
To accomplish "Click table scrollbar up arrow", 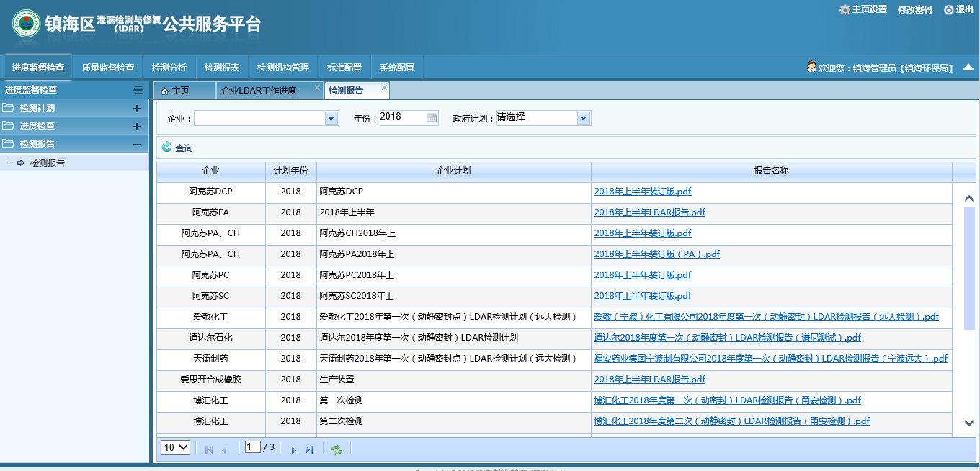I will click(x=969, y=199).
